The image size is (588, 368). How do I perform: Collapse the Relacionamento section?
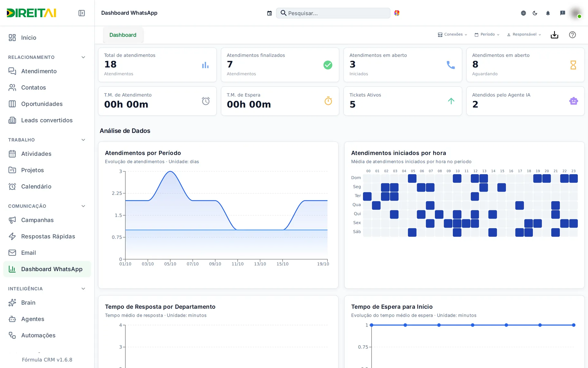pos(83,57)
